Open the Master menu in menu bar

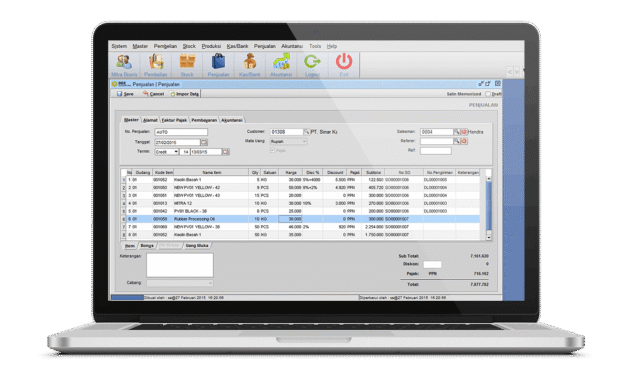click(140, 46)
